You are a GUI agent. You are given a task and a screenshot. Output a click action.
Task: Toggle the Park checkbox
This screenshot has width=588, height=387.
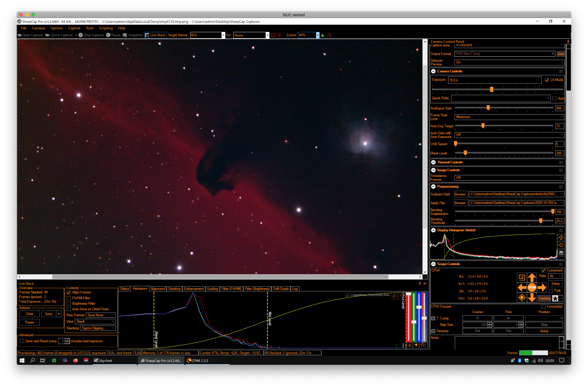(x=551, y=291)
